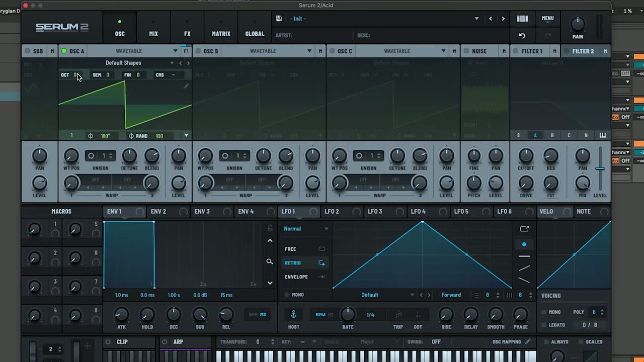The height and width of the screenshot is (362, 644).
Task: Enable FILTER 1
Action: 516,51
